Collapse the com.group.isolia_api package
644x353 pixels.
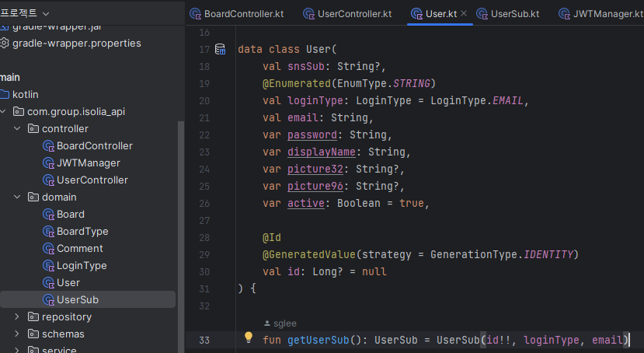(4, 111)
